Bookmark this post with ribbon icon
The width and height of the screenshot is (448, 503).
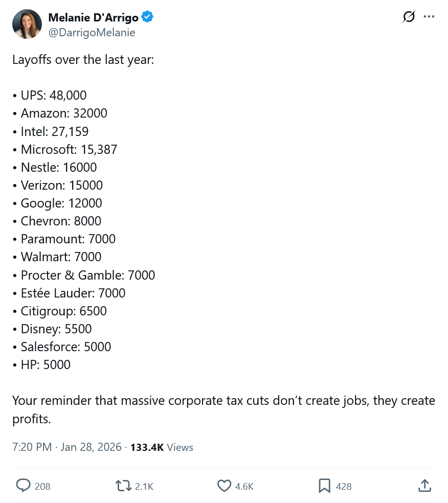pyautogui.click(x=324, y=486)
